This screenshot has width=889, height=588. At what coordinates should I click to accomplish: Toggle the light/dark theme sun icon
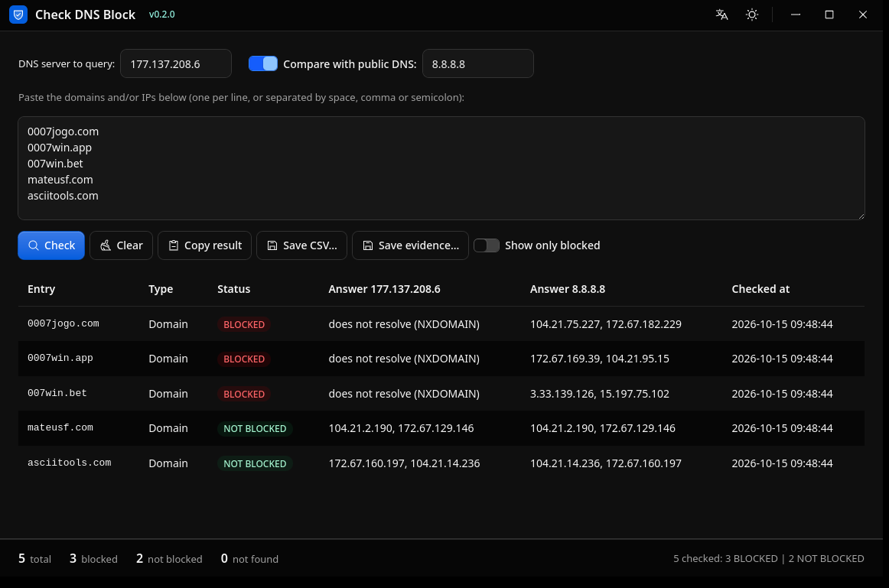(752, 15)
